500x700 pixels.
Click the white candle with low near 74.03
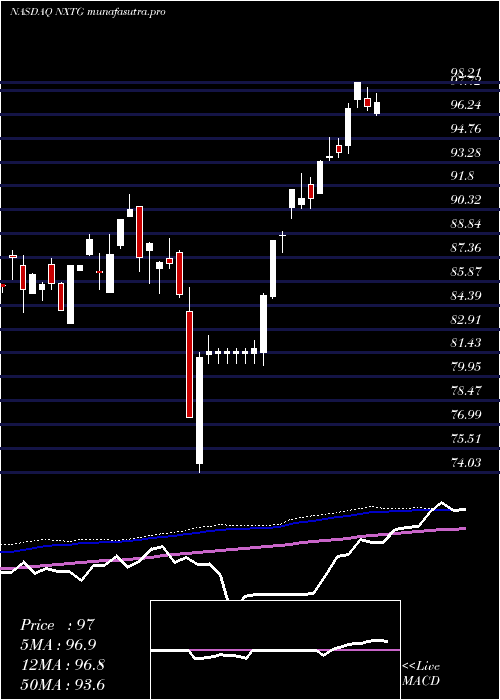pyautogui.click(x=199, y=411)
